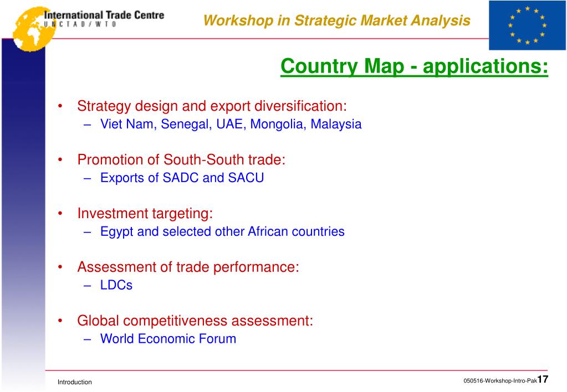Image resolution: width=567 pixels, height=392 pixels.
Task: Click 'Strategy design and export diversification:' bullet
Action: coord(212,106)
